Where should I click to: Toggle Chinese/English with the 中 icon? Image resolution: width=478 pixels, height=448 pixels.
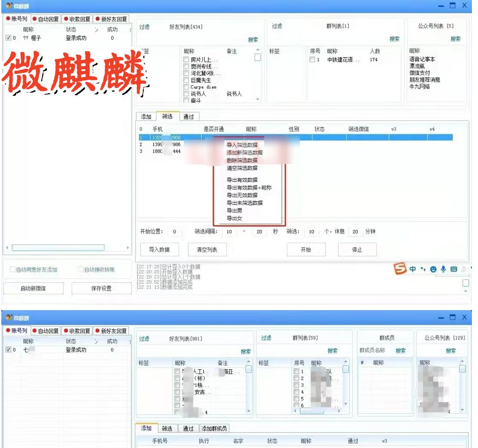[x=413, y=270]
